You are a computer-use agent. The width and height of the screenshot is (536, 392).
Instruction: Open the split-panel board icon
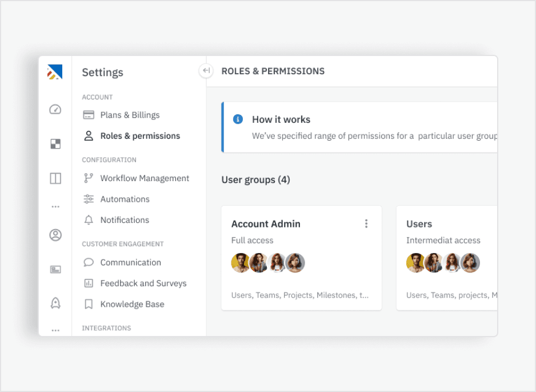[55, 178]
